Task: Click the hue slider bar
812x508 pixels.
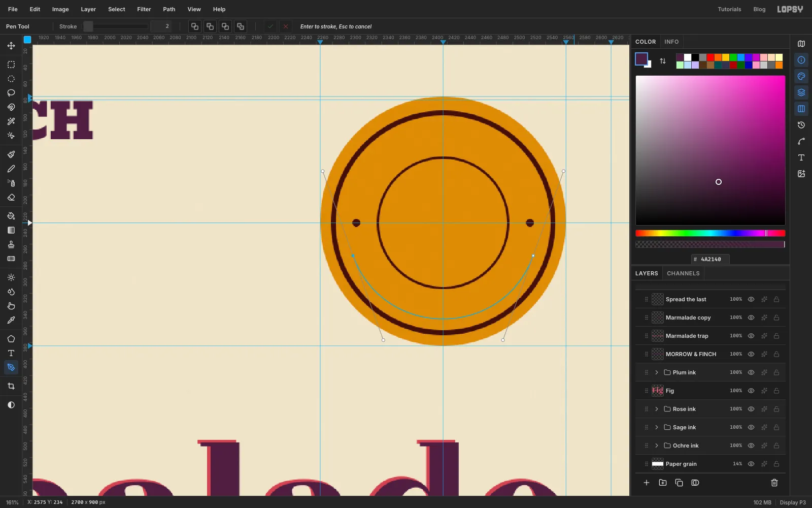Action: tap(710, 233)
